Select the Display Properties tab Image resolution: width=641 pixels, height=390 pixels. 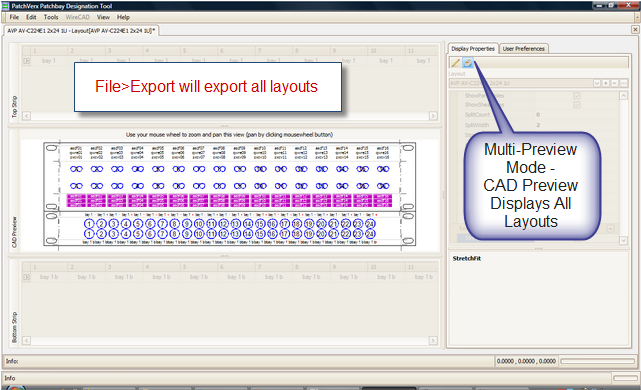pyautogui.click(x=473, y=49)
